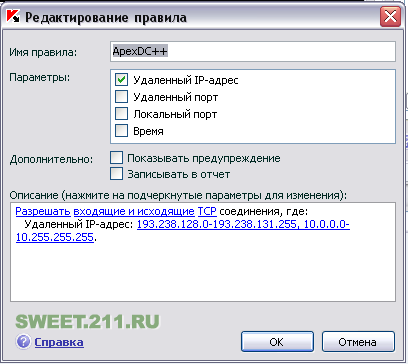
Task: Click the help question mark icon
Action: pyautogui.click(x=23, y=342)
